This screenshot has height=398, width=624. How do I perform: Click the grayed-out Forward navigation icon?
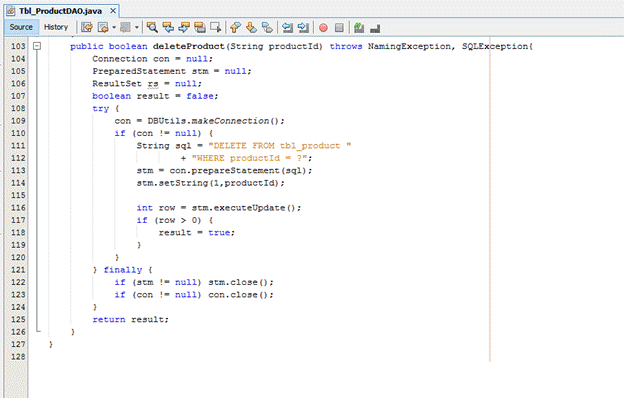(125, 27)
